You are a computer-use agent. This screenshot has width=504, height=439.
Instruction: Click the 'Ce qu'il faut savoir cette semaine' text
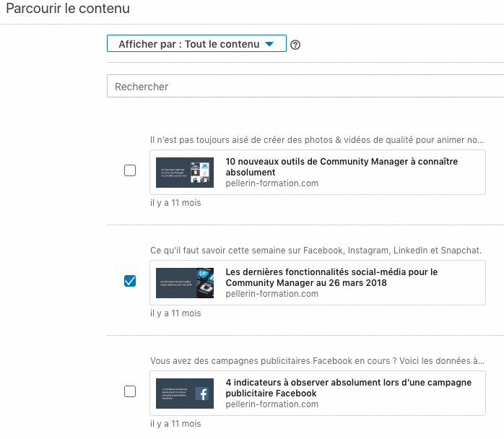(316, 251)
